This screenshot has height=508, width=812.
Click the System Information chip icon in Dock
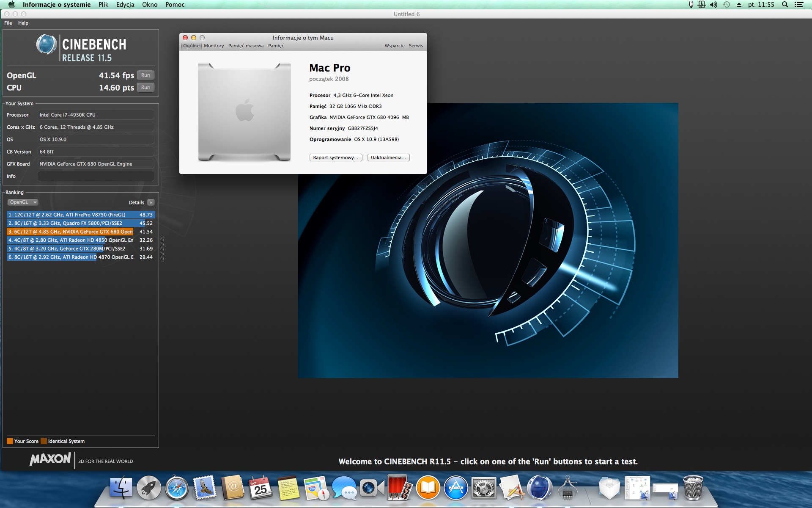pyautogui.click(x=568, y=488)
